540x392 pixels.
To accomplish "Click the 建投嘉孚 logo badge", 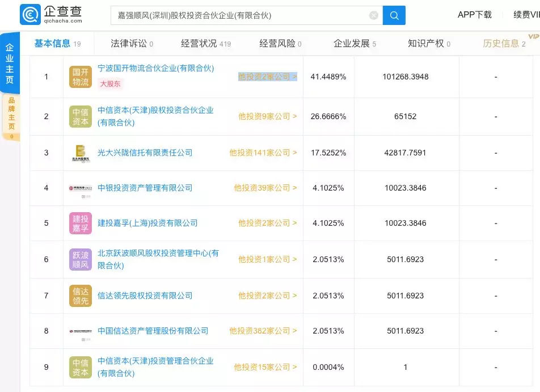I will point(80,223).
